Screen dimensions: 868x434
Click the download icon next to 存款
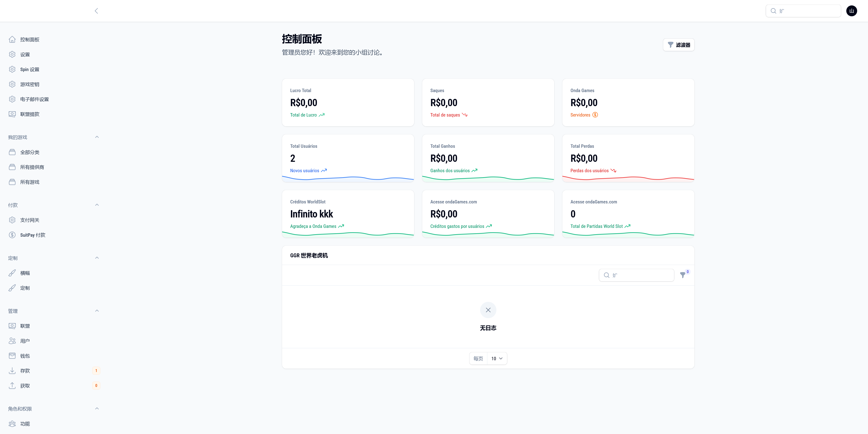(x=12, y=371)
